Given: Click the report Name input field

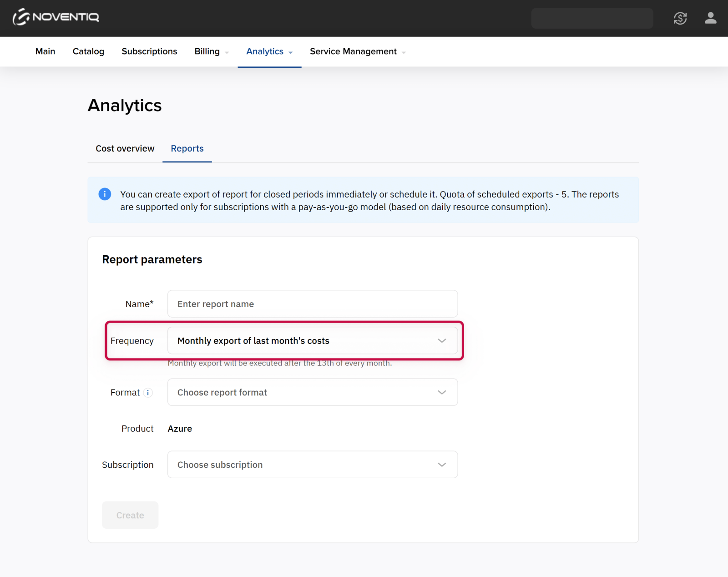Looking at the screenshot, I should click(312, 304).
